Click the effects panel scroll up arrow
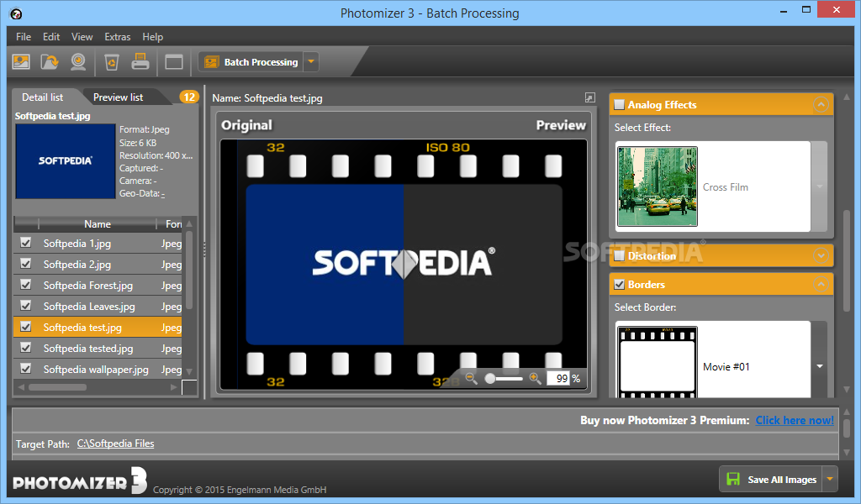 pyautogui.click(x=846, y=97)
